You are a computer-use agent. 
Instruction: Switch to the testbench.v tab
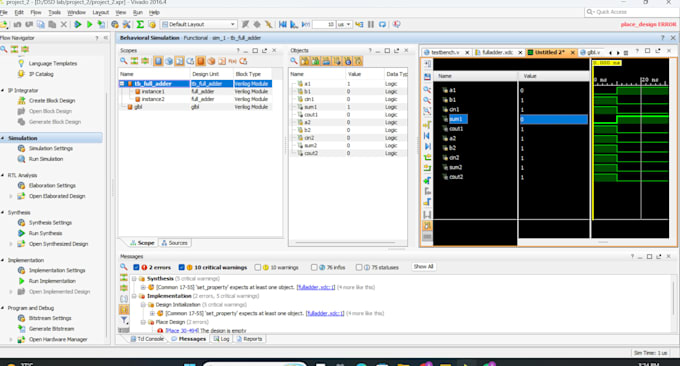point(445,52)
